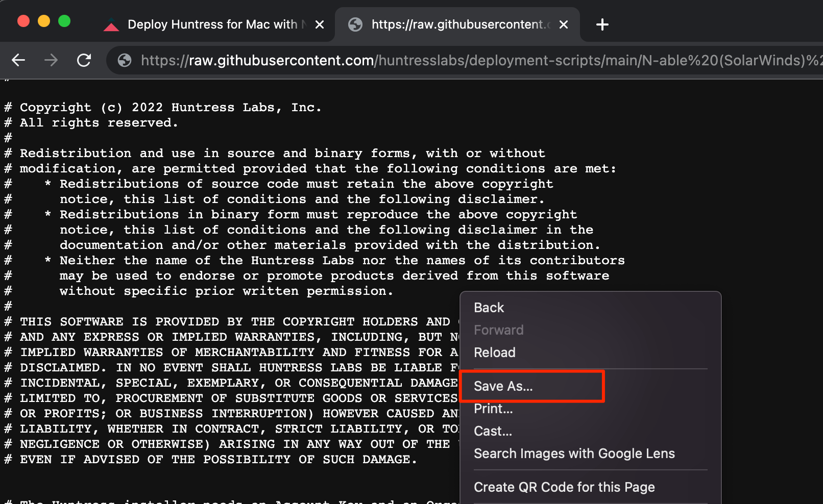Click the red close window button

pyautogui.click(x=23, y=21)
